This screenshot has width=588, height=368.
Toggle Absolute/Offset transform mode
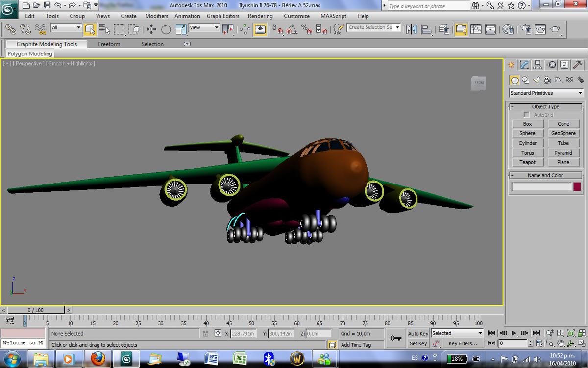pos(218,333)
